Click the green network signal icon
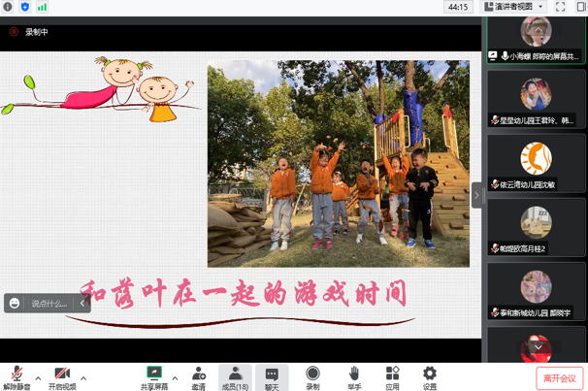588x391 pixels. pos(42,7)
